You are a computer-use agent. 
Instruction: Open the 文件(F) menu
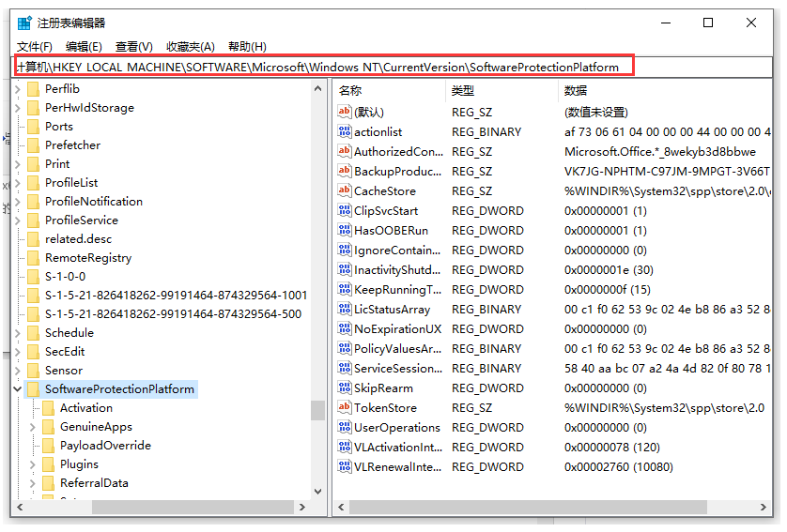pos(35,47)
